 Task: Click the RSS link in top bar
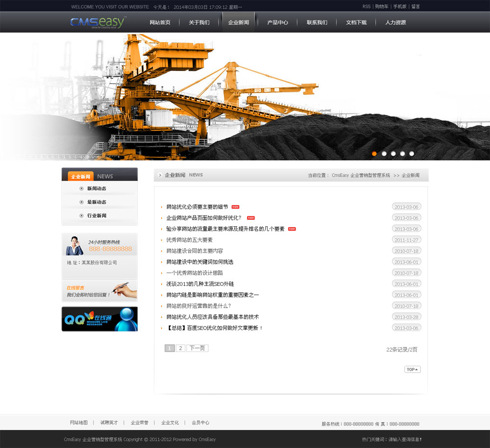pos(367,6)
